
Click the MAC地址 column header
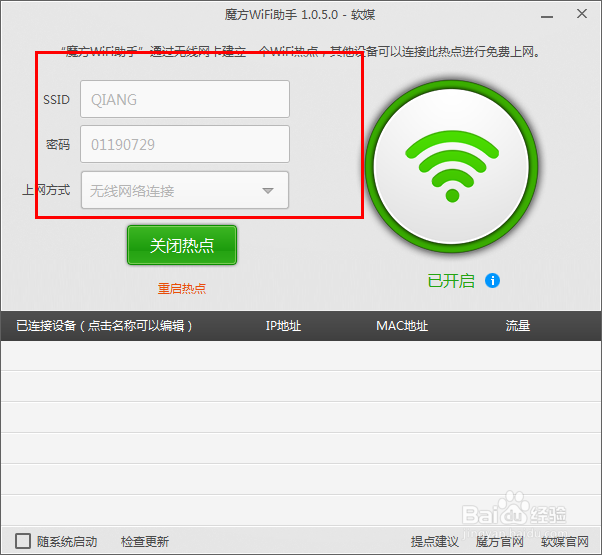[402, 326]
